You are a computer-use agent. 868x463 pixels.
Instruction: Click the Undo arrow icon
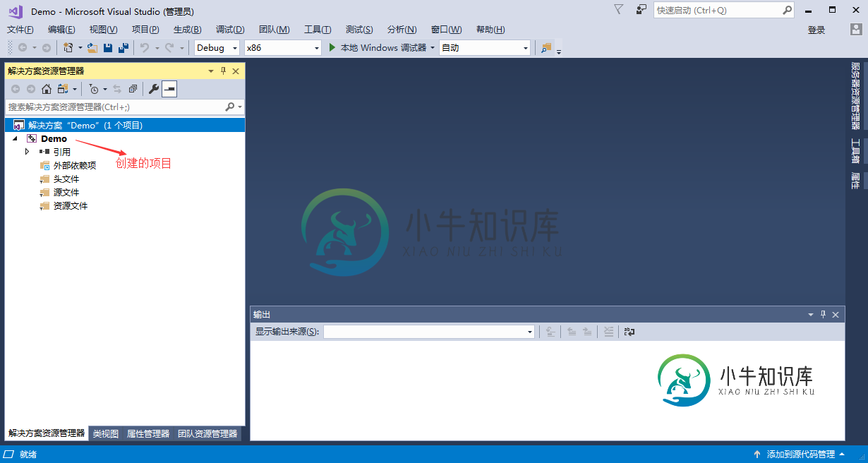click(x=145, y=48)
